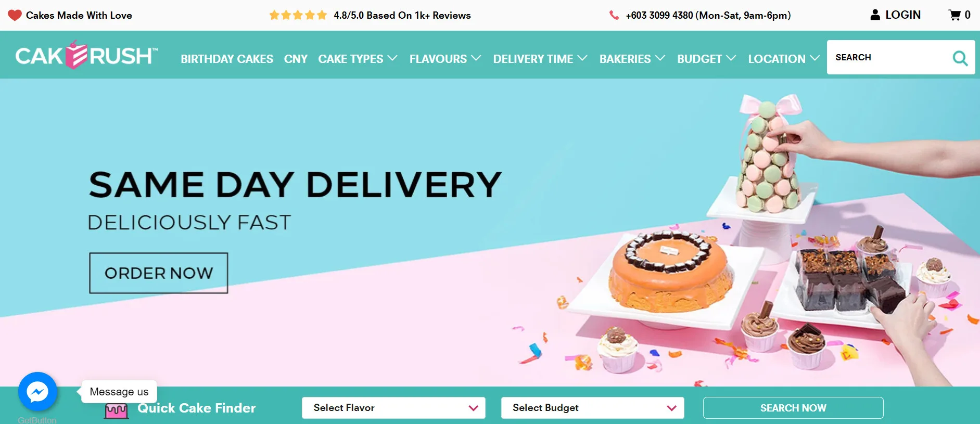Click the ORDER NOW button
Image resolution: width=980 pixels, height=424 pixels.
(x=159, y=273)
